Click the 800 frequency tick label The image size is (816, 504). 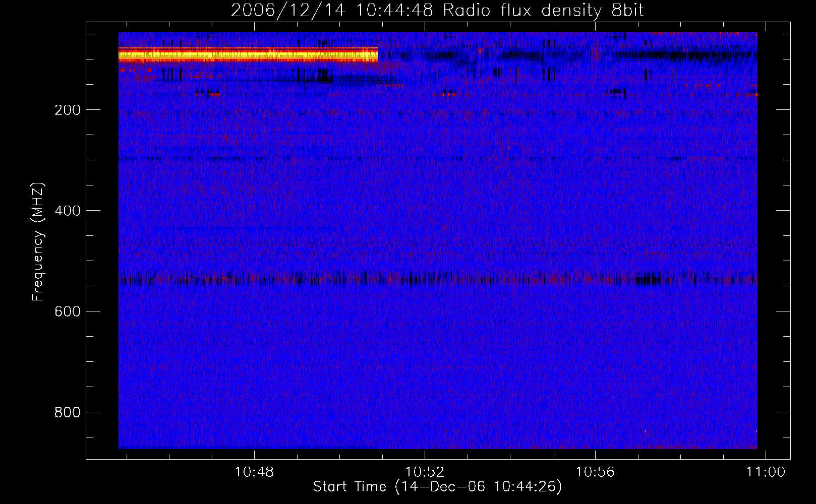[x=68, y=412]
